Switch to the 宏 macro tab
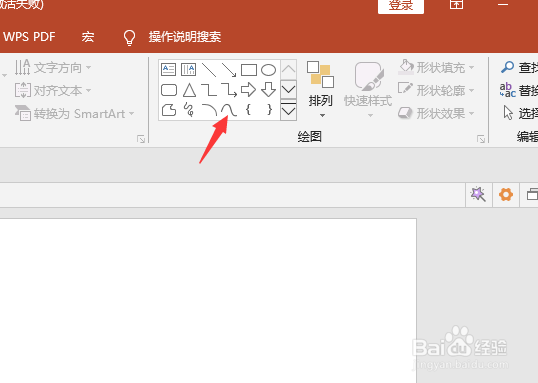The height and width of the screenshot is (383, 538). pyautogui.click(x=88, y=37)
